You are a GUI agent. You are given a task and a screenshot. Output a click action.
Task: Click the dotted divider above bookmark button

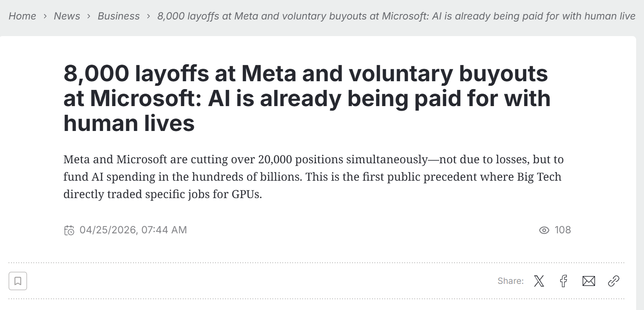316,263
